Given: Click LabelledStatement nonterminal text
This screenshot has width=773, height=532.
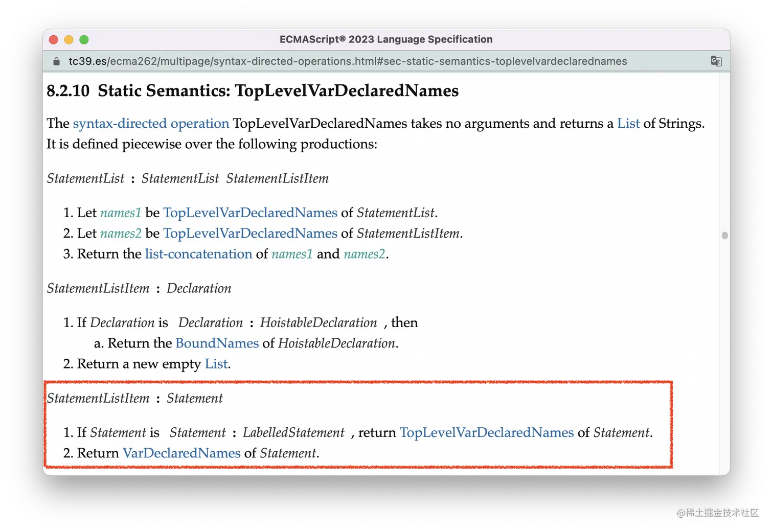Looking at the screenshot, I should tap(293, 432).
